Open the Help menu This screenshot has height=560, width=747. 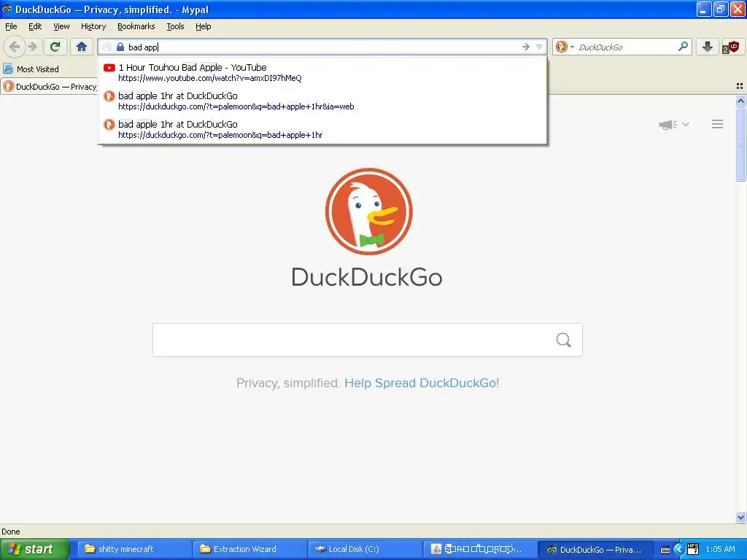click(x=203, y=26)
